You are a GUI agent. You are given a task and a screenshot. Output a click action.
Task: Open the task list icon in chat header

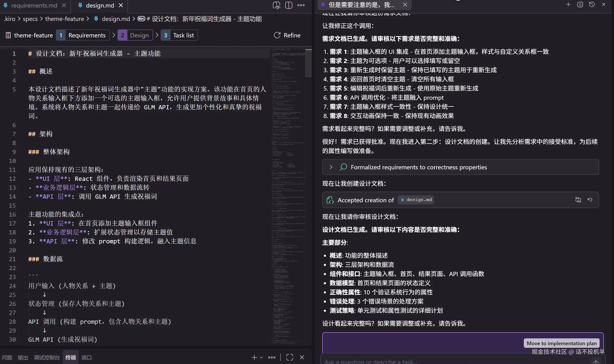tap(580, 4)
